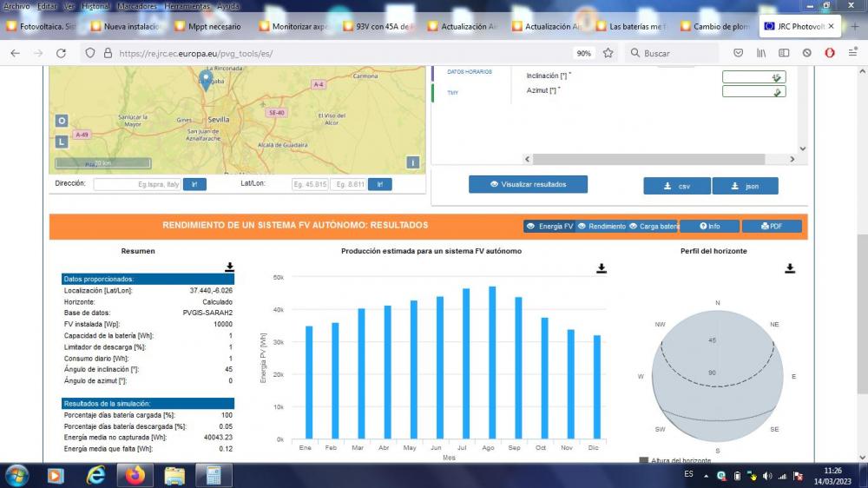This screenshot has width=868, height=488.
Task: Open the Windows Start button
Action: [16, 476]
